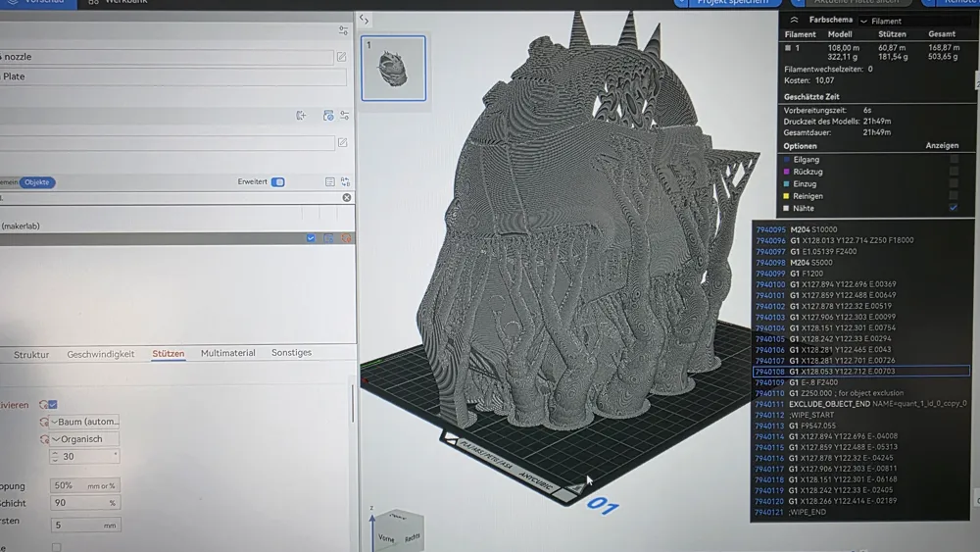Open the filament preset dropdown field
Viewport: 980px width, 552px height.
point(167,143)
